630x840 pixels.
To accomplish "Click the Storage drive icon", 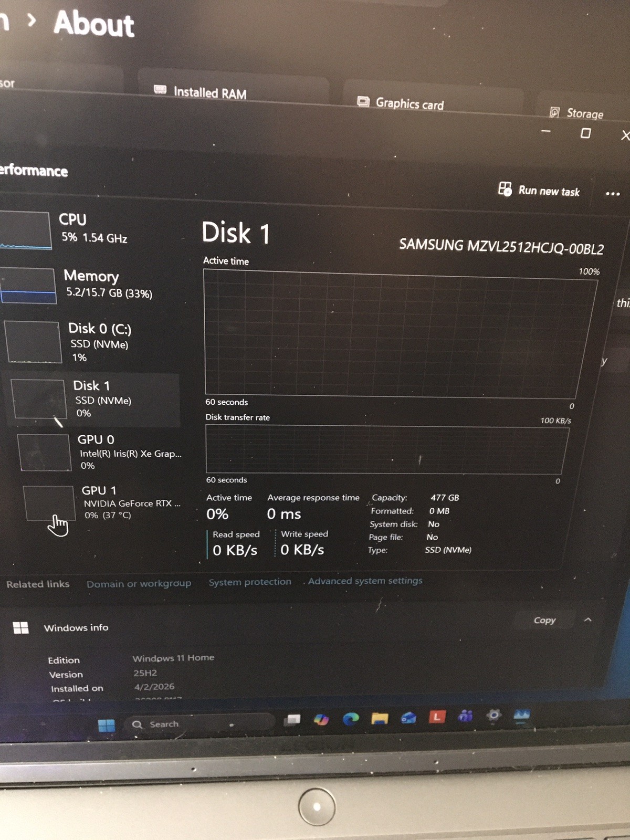I will click(554, 112).
